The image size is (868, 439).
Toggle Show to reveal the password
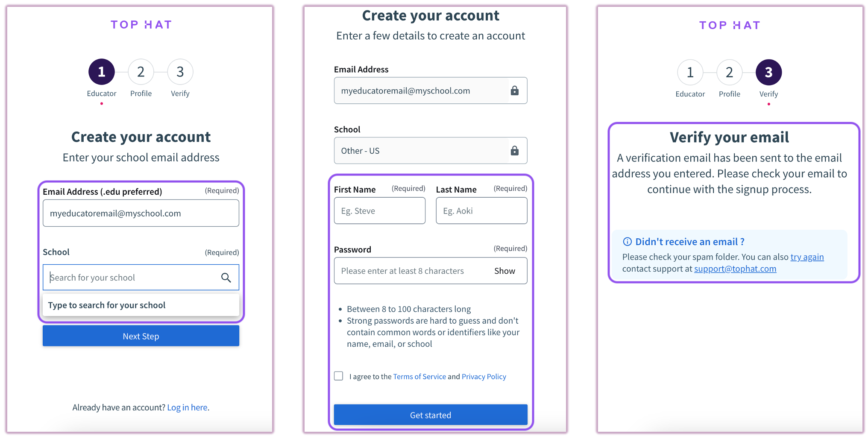click(504, 271)
